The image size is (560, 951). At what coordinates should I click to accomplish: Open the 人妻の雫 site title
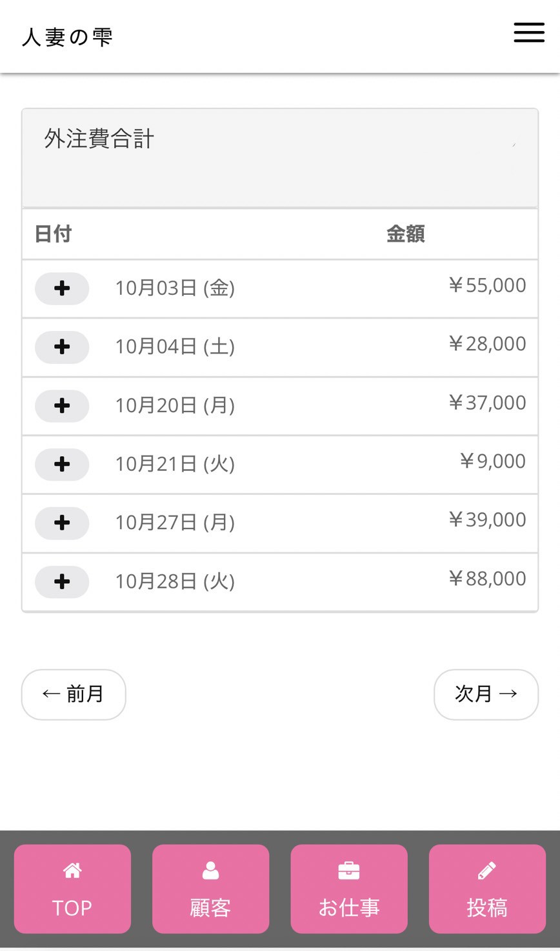67,37
